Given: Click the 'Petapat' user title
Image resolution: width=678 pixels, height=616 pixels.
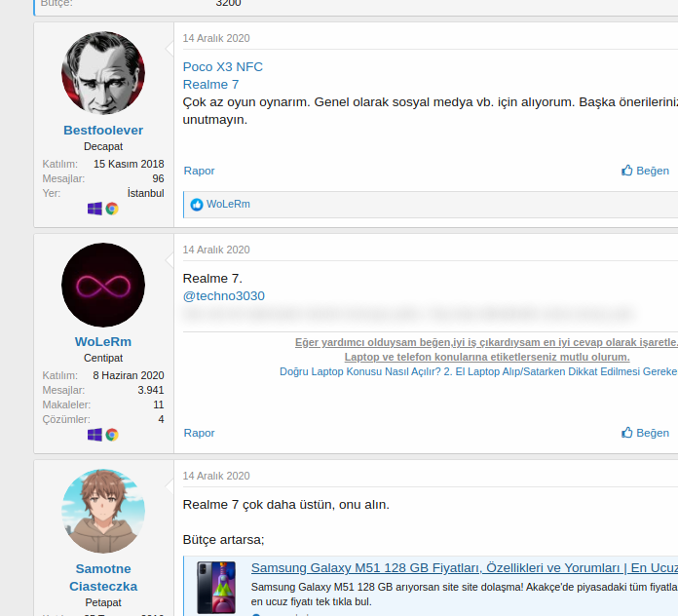Looking at the screenshot, I should pos(103,602).
